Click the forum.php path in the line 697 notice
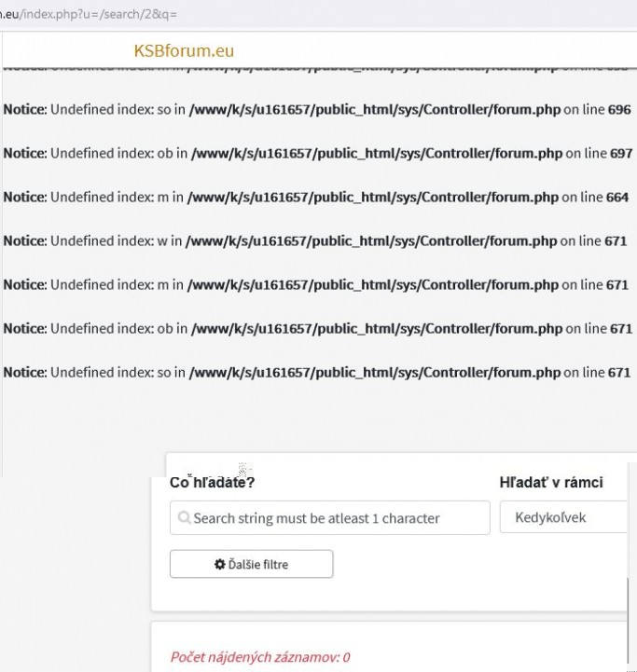 coord(377,153)
